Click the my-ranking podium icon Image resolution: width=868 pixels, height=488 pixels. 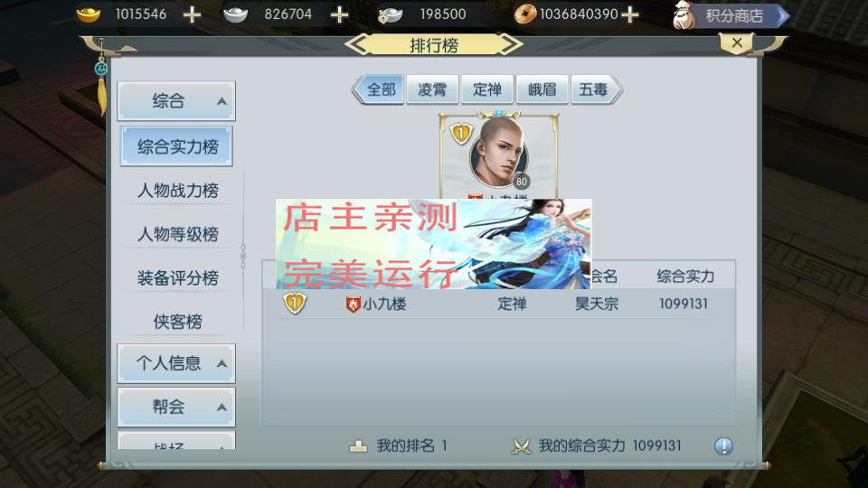pyautogui.click(x=358, y=446)
